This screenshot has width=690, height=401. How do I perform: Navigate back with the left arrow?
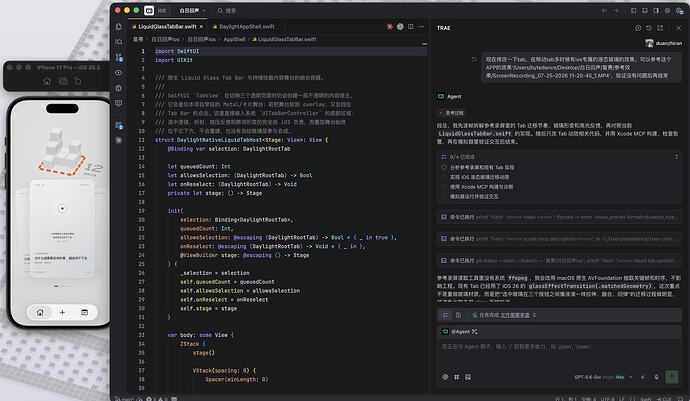[604, 11]
